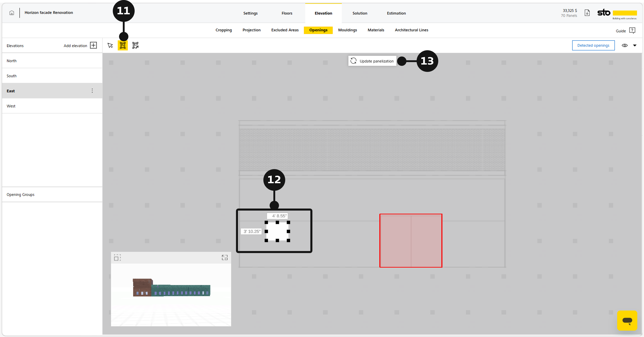Toggle the Detected openings button
The width and height of the screenshot is (644, 337).
tap(593, 46)
